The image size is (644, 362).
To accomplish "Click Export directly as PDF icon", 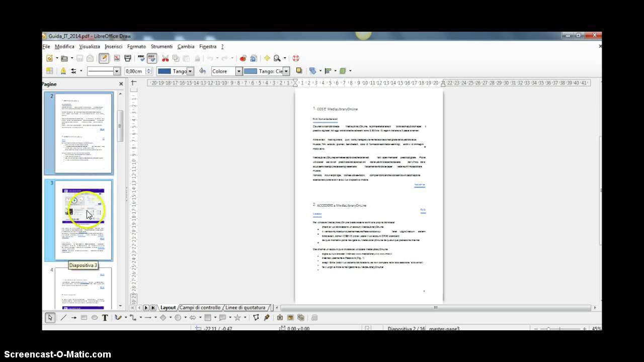I will click(117, 58).
